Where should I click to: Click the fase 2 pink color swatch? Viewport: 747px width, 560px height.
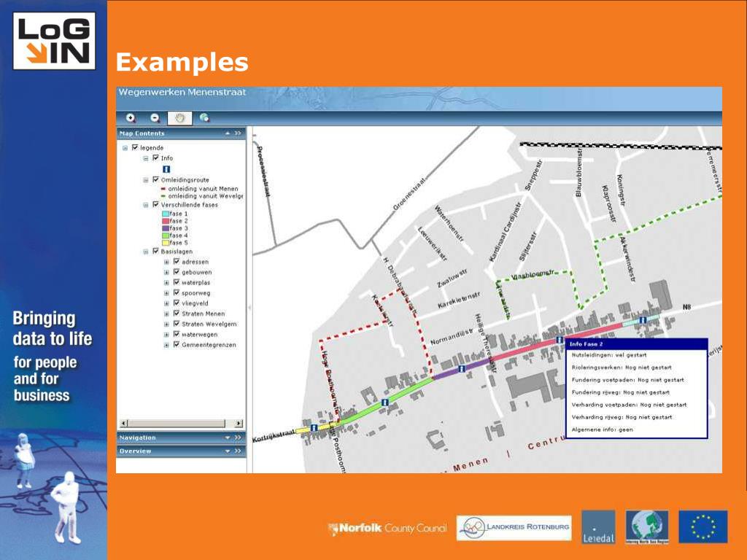[x=166, y=221]
